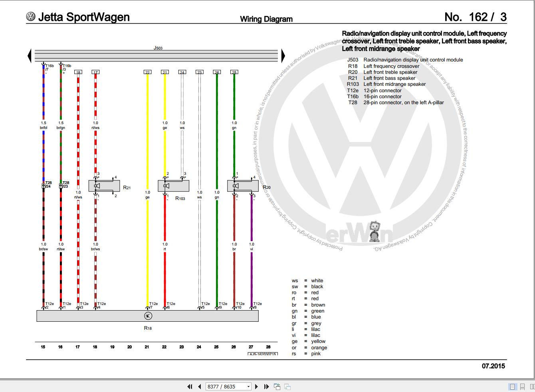Viewport: 535px width, 392px height.
Task: Click the go to previous view icon
Action: click(277, 386)
